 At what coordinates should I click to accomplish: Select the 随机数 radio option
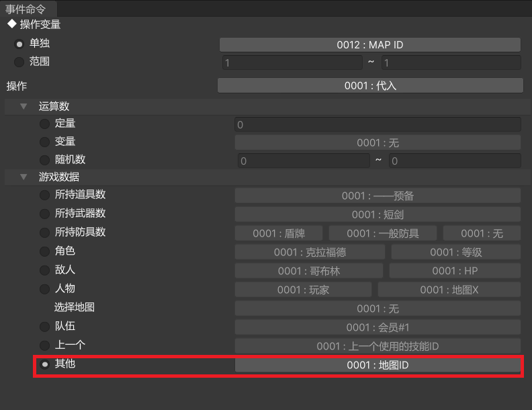point(44,160)
